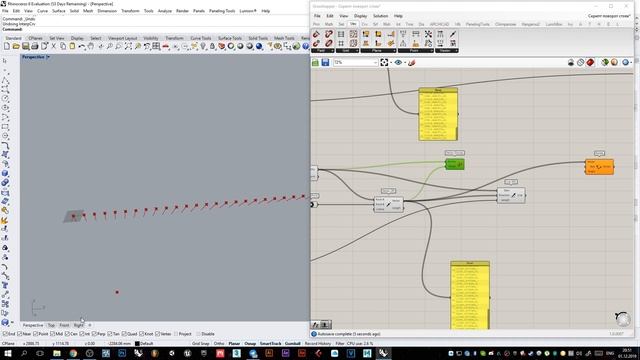Open the Rhino Panels menu
Image resolution: width=640 pixels, height=360 pixels.
pyautogui.click(x=199, y=11)
